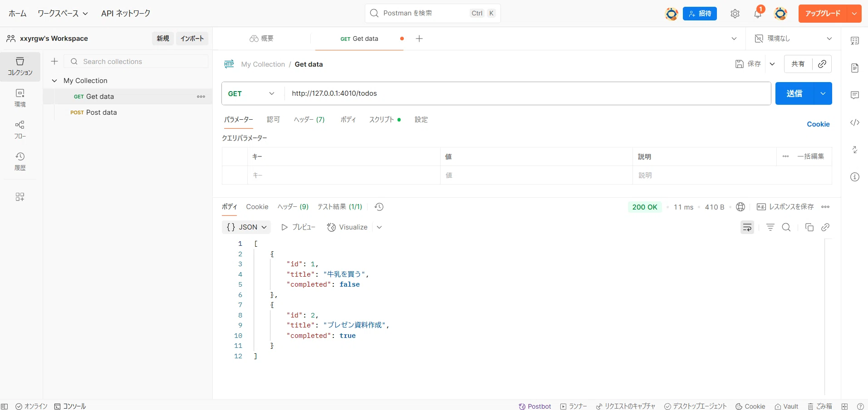The height and width of the screenshot is (410, 868).
Task: Open the History (履歴) sidebar panel
Action: tap(20, 161)
